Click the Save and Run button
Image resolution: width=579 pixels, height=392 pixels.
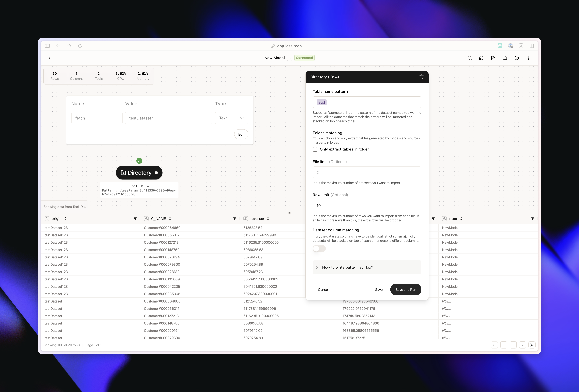(405, 289)
